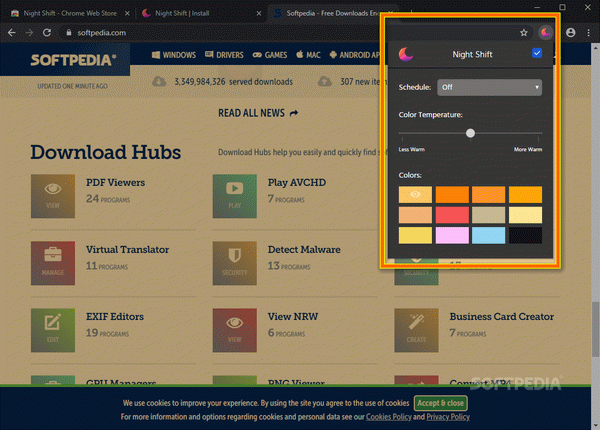Select the red color swatch
Image resolution: width=600 pixels, height=430 pixels.
452,215
